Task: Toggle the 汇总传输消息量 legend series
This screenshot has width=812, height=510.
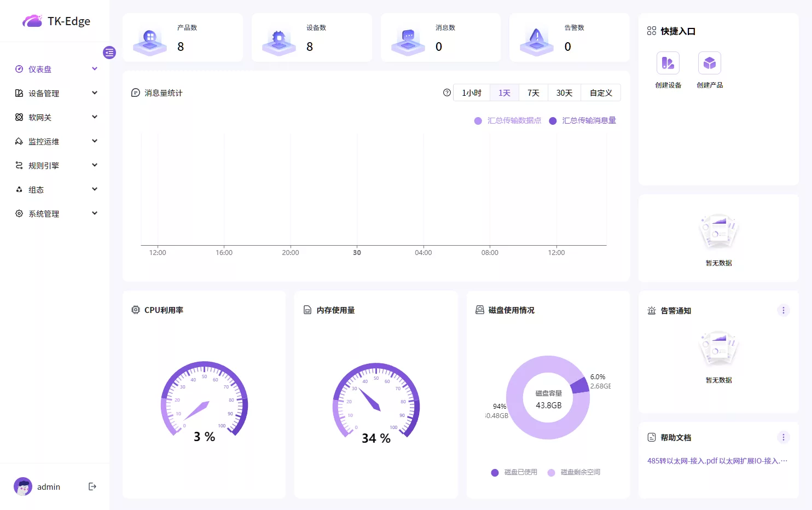Action: [x=583, y=120]
